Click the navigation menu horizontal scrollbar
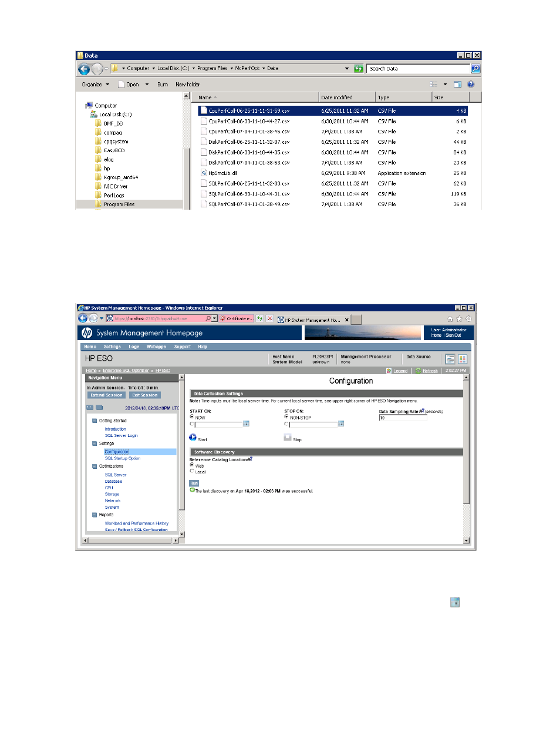This screenshot has height=746, width=560. [x=130, y=540]
